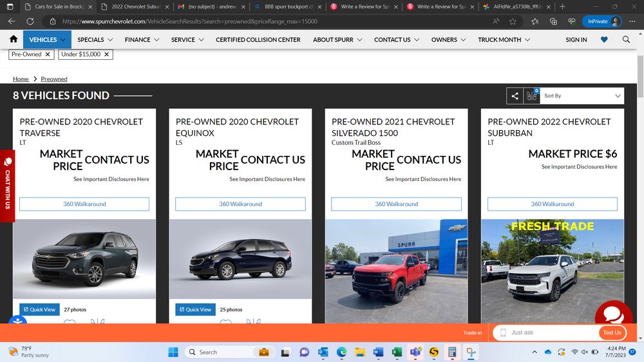Expand the Contact Us menu
Image resolution: width=644 pixels, height=362 pixels.
click(x=397, y=39)
